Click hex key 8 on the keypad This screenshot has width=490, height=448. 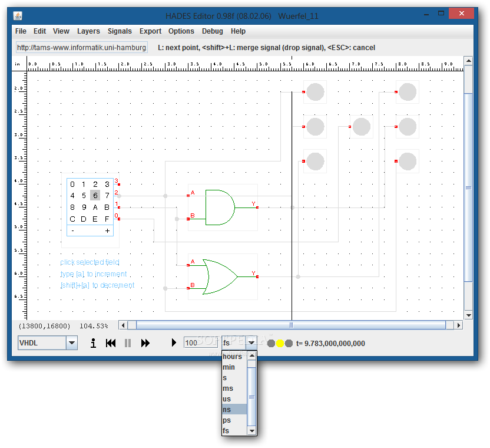point(72,207)
